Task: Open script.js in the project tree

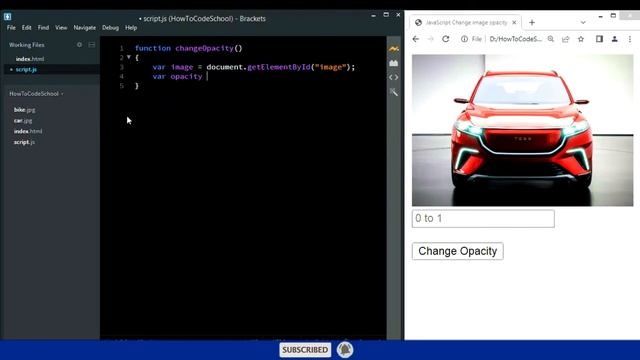Action: tap(24, 142)
